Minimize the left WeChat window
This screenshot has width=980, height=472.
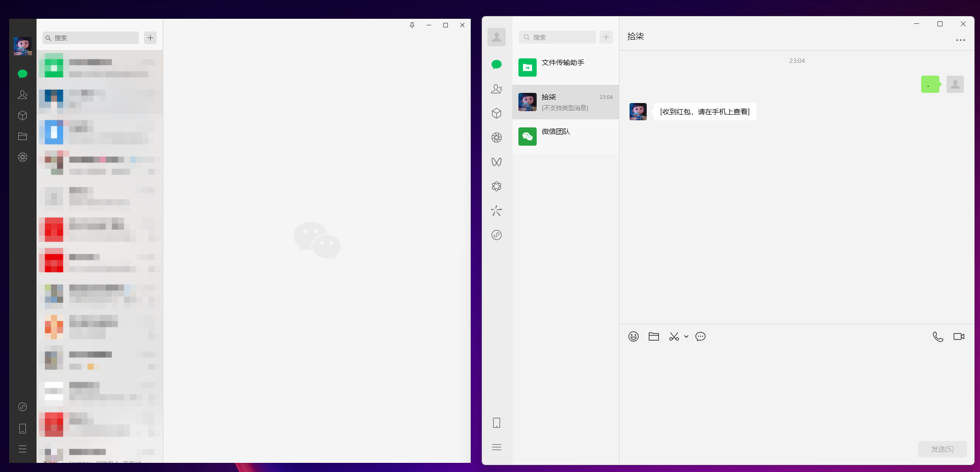click(x=429, y=25)
